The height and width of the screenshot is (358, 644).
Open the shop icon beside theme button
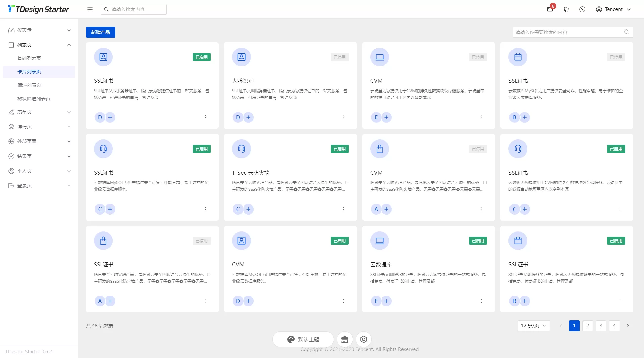click(345, 339)
